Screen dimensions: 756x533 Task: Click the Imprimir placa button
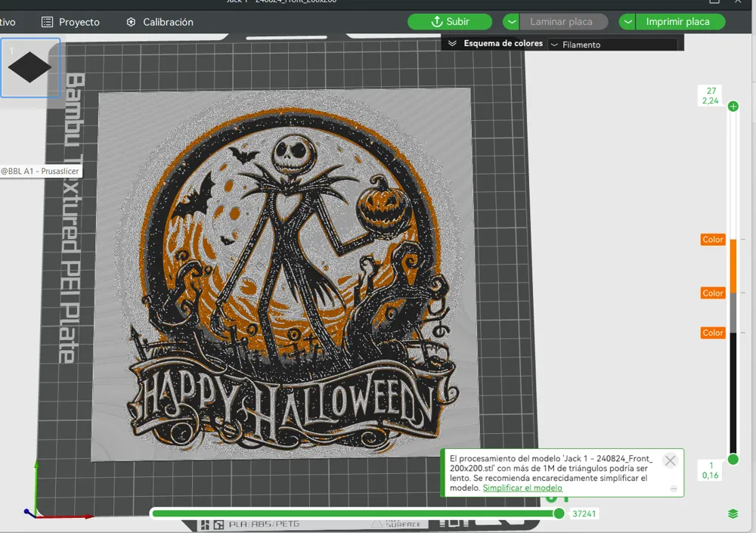point(680,21)
